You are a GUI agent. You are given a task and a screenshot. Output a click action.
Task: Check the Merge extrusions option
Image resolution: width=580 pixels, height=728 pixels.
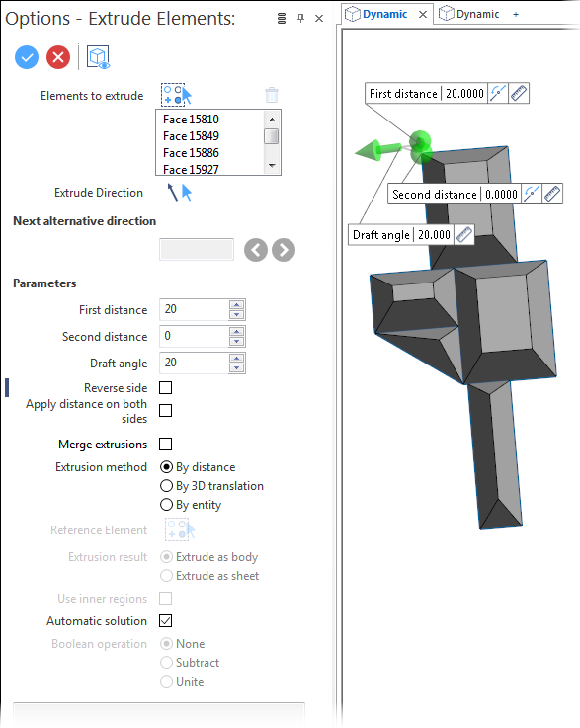165,444
